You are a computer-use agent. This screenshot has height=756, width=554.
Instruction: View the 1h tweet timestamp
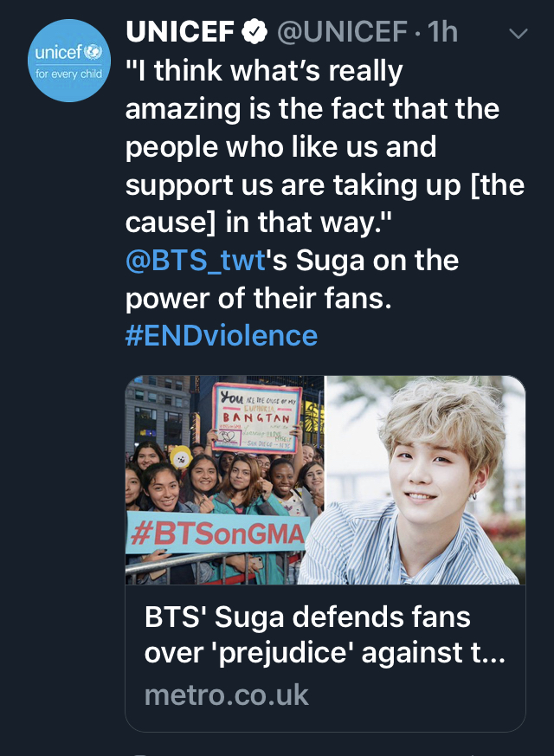[x=442, y=32]
